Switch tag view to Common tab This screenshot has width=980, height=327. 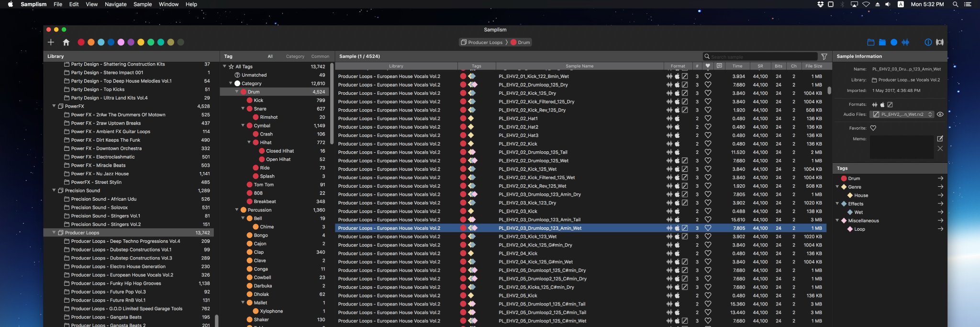320,56
